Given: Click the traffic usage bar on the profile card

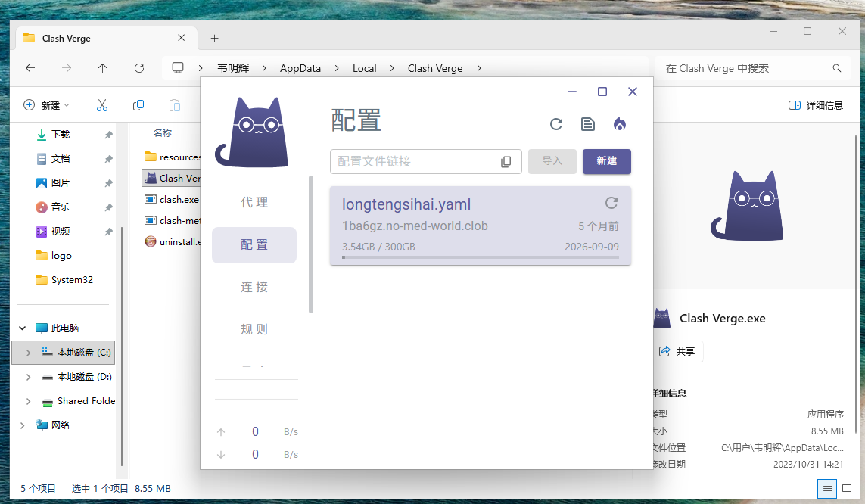Looking at the screenshot, I should point(481,257).
